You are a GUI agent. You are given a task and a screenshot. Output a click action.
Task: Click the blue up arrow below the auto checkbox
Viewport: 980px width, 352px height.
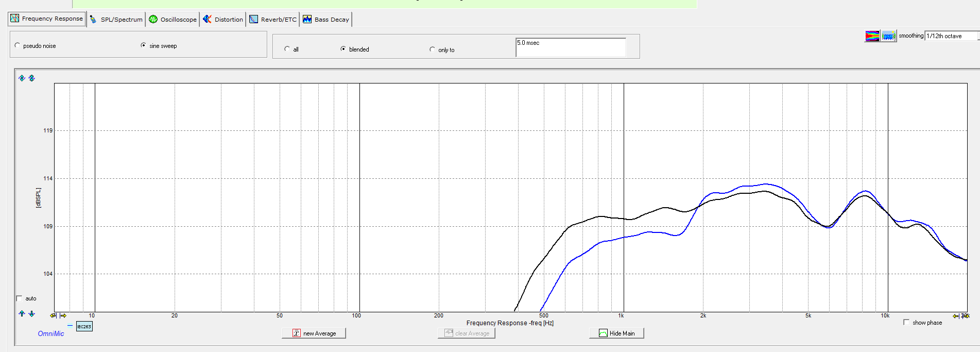22,313
